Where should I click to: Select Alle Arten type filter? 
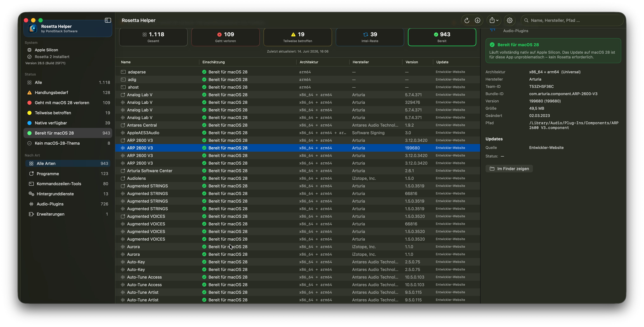tap(68, 163)
